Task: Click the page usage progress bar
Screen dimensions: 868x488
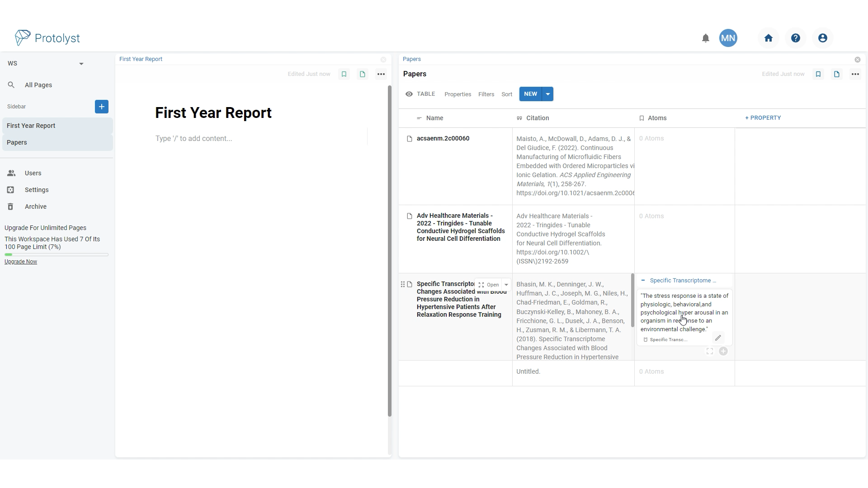Action: [x=57, y=254]
